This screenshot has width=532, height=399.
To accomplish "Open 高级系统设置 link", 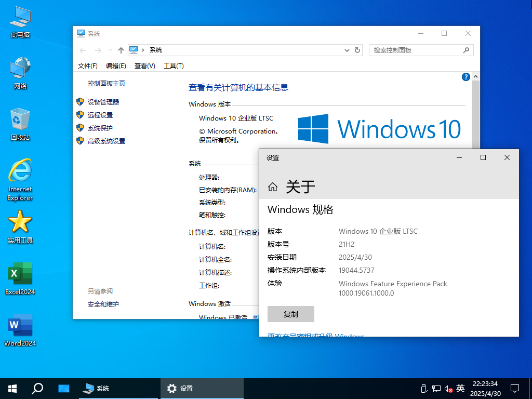I will [x=106, y=141].
